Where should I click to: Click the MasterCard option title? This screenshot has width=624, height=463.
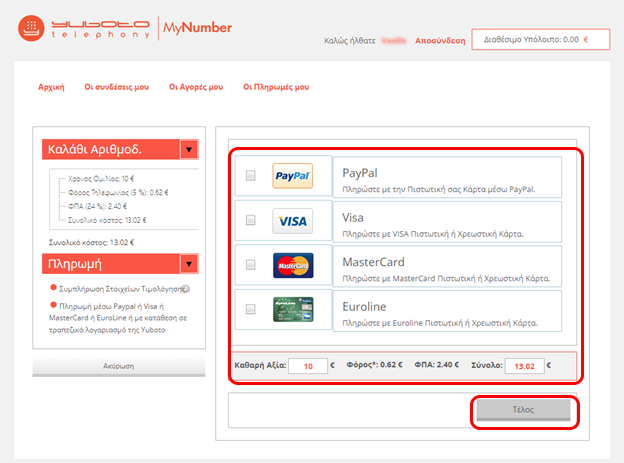[x=373, y=262]
